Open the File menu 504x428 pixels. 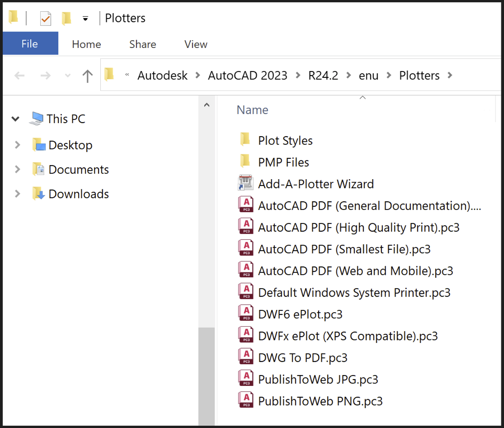point(30,44)
